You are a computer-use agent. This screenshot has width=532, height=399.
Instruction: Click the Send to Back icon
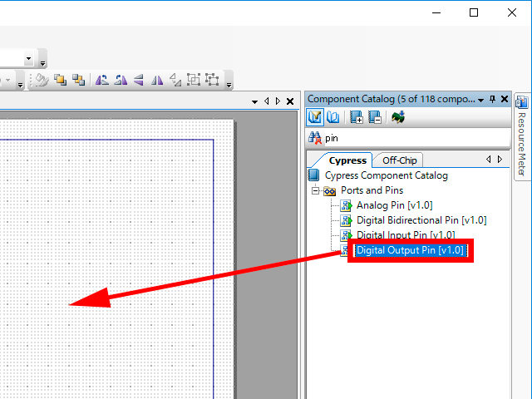[x=79, y=80]
